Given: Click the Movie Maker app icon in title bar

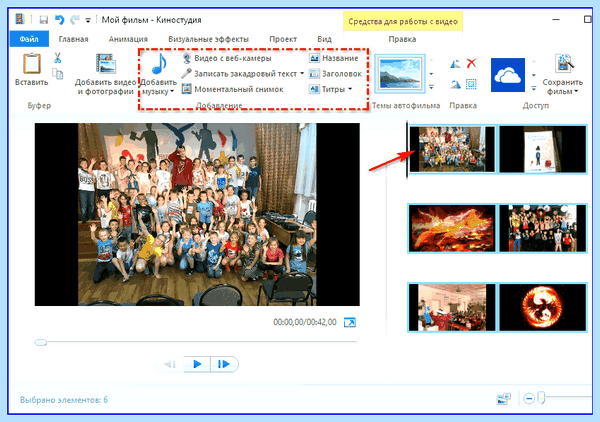Looking at the screenshot, I should tap(20, 19).
